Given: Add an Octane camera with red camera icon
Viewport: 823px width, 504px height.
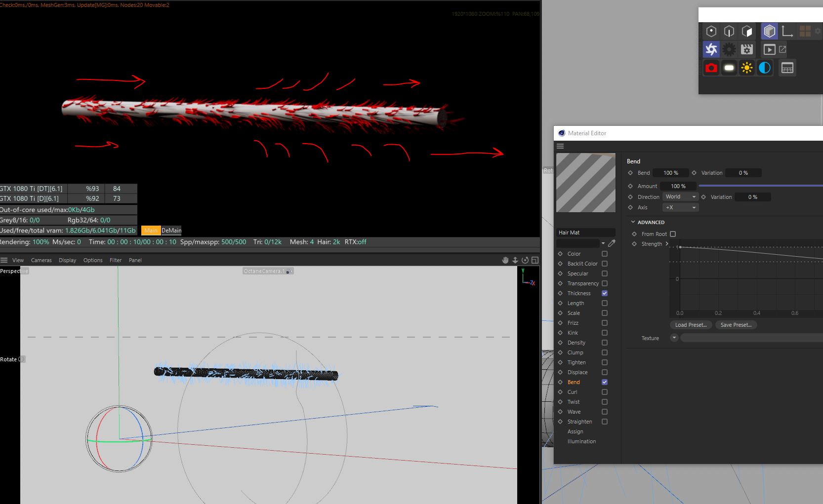Looking at the screenshot, I should pyautogui.click(x=711, y=68).
